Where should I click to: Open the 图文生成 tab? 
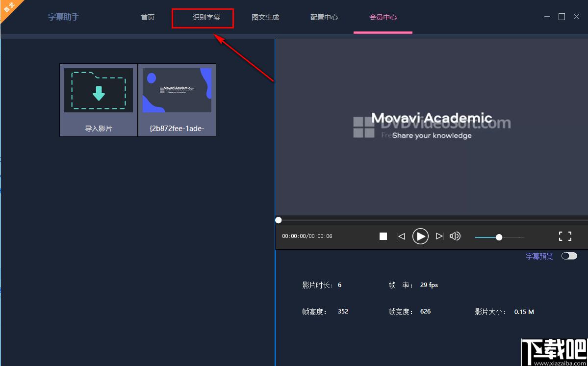265,17
